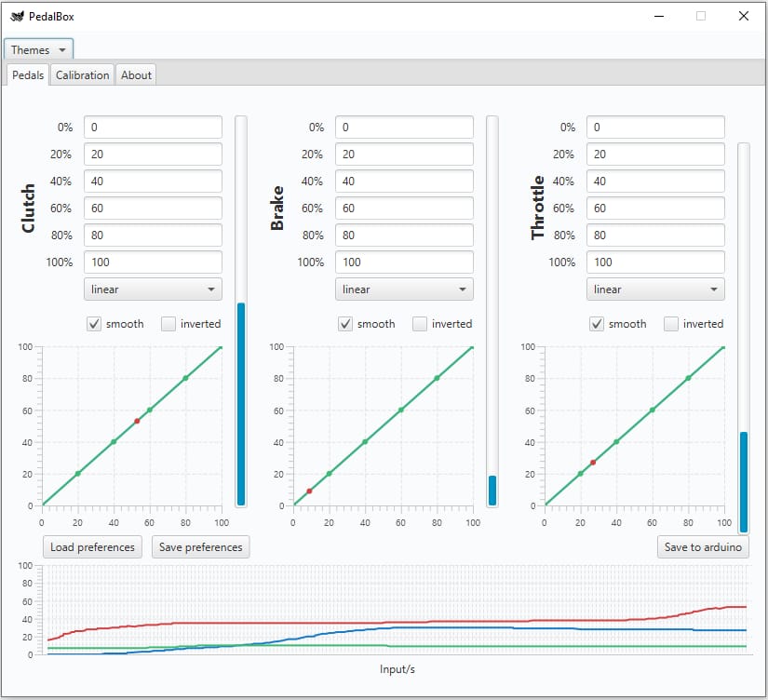Open the Throttle linear curve dropdown
The height and width of the screenshot is (700, 768).
tap(655, 289)
